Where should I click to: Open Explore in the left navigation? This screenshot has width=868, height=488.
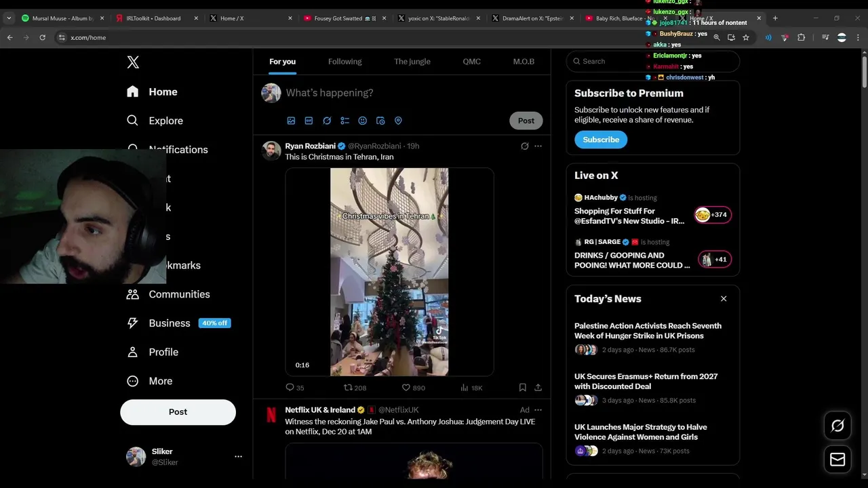[x=155, y=121]
